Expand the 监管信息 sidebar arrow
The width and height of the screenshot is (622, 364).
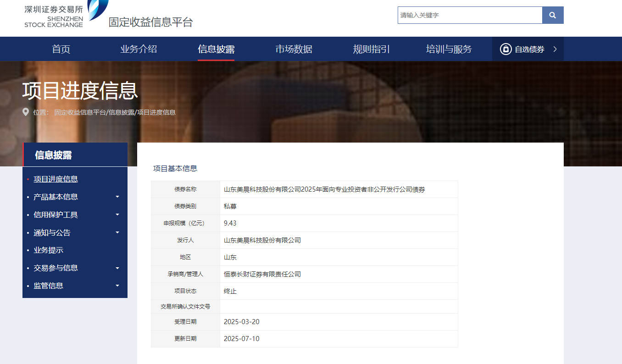point(117,286)
